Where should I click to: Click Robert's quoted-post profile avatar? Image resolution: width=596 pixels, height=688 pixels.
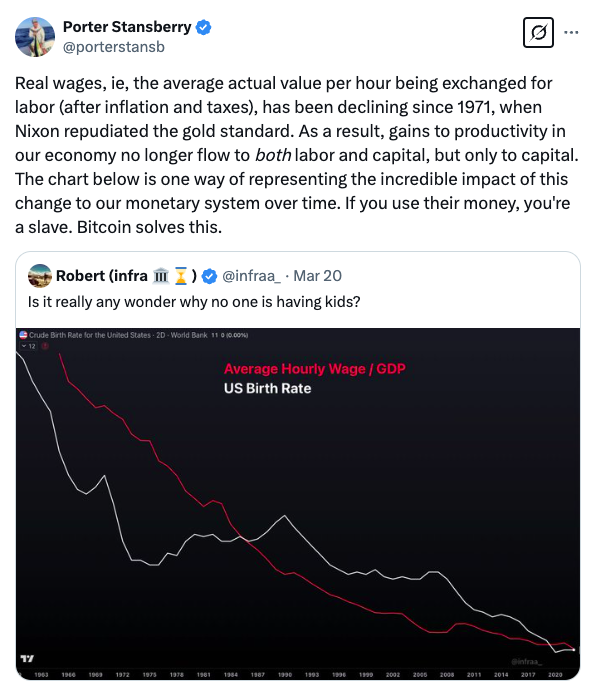click(x=40, y=276)
